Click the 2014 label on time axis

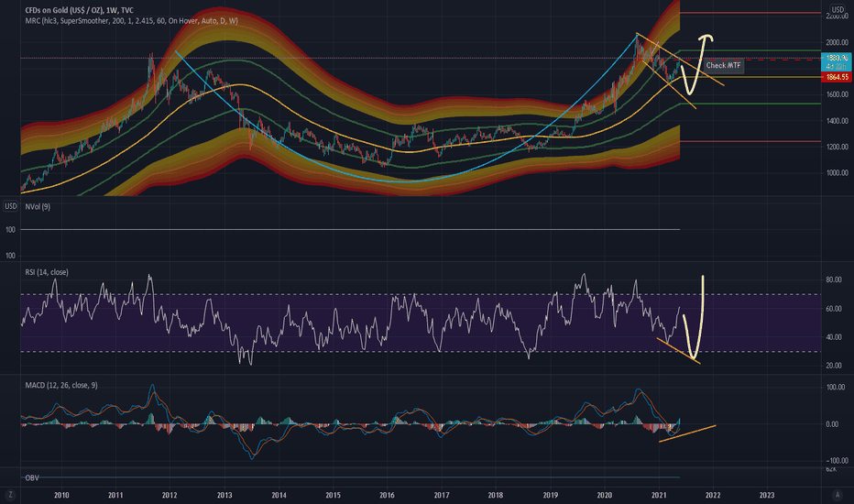pyautogui.click(x=279, y=495)
